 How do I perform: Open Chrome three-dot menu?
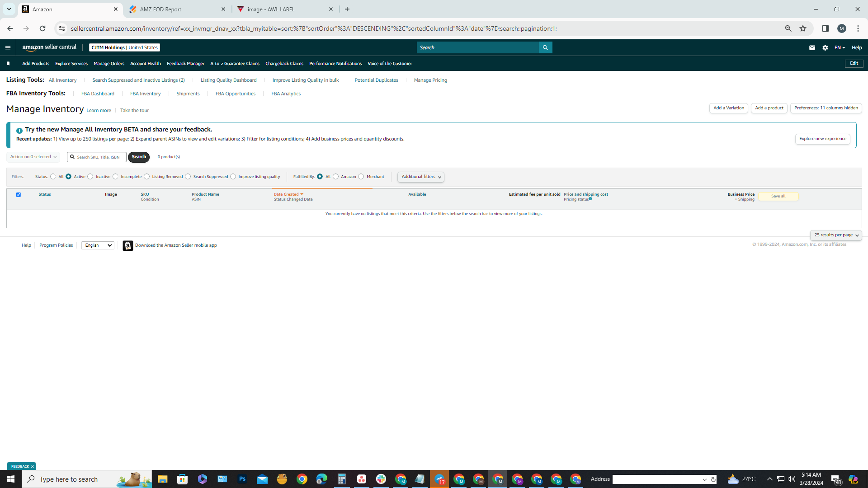(x=858, y=28)
